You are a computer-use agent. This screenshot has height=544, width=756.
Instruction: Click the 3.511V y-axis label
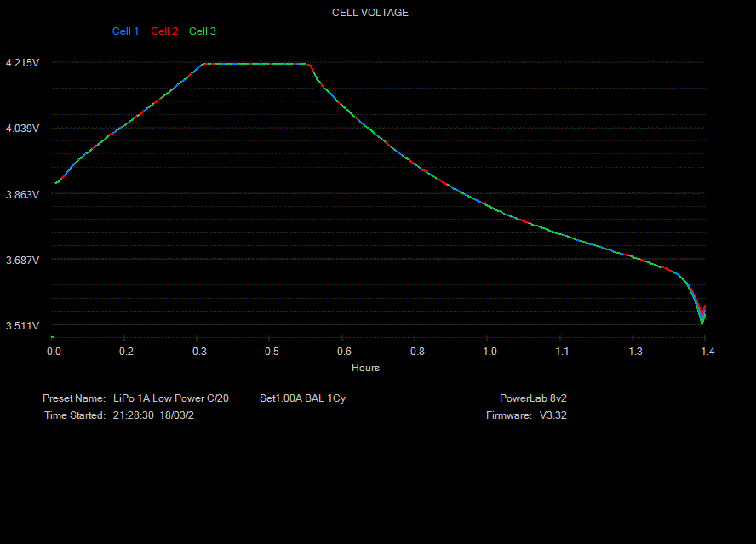pos(22,325)
